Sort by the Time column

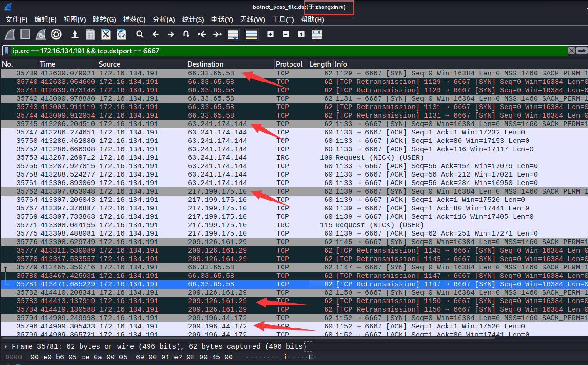pos(67,64)
